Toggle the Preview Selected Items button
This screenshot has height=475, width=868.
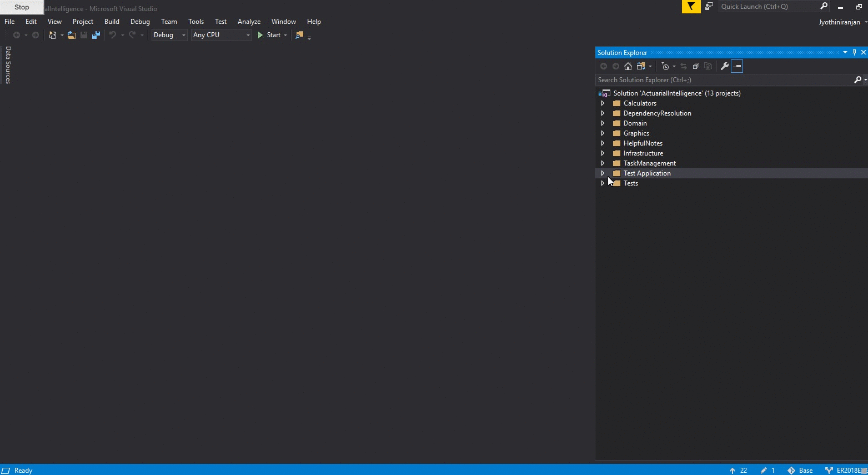[737, 66]
